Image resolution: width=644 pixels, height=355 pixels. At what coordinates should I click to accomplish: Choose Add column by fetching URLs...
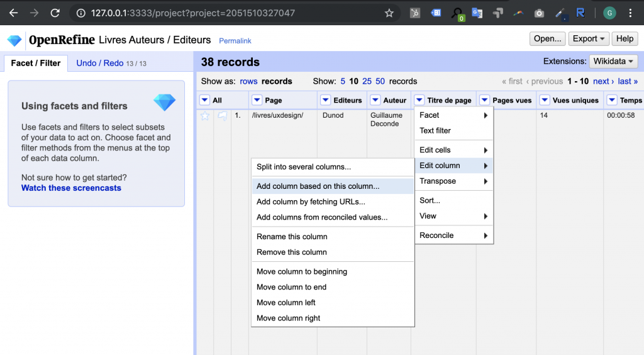333,202
